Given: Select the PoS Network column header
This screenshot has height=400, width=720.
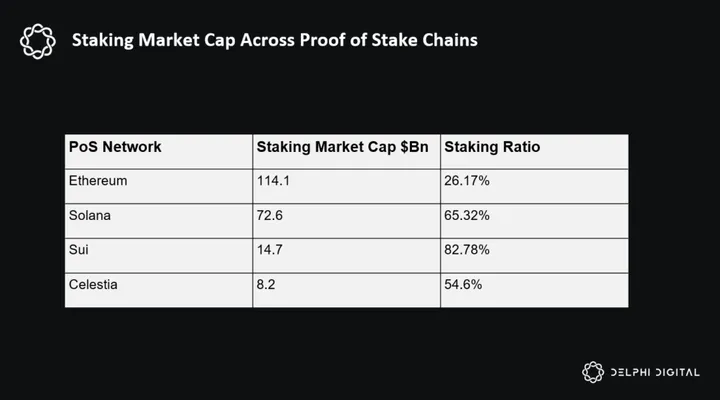Looking at the screenshot, I should (x=115, y=147).
